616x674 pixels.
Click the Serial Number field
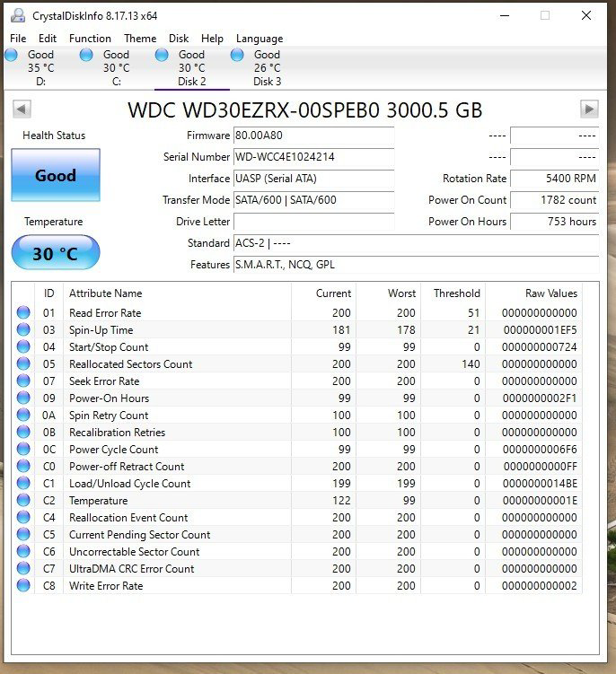(x=313, y=157)
